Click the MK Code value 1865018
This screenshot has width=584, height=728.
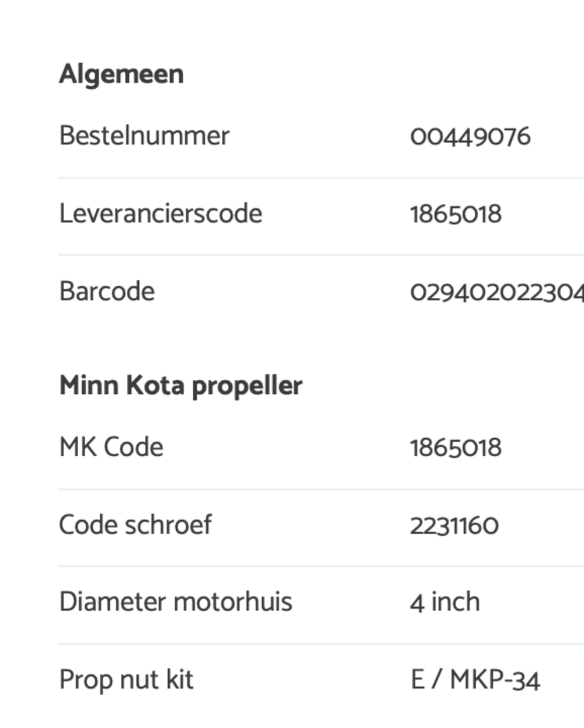tap(456, 448)
